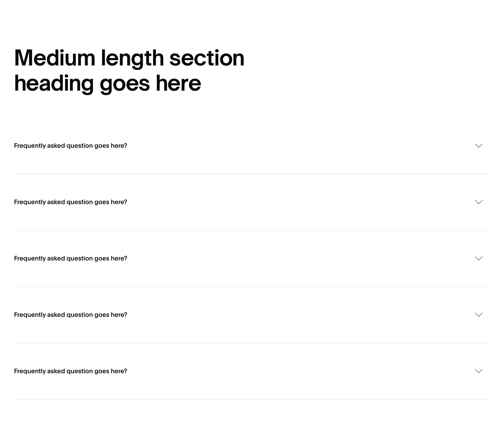Expand the fifth FAQ with its down arrow
The height and width of the screenshot is (425, 504).
(x=478, y=371)
